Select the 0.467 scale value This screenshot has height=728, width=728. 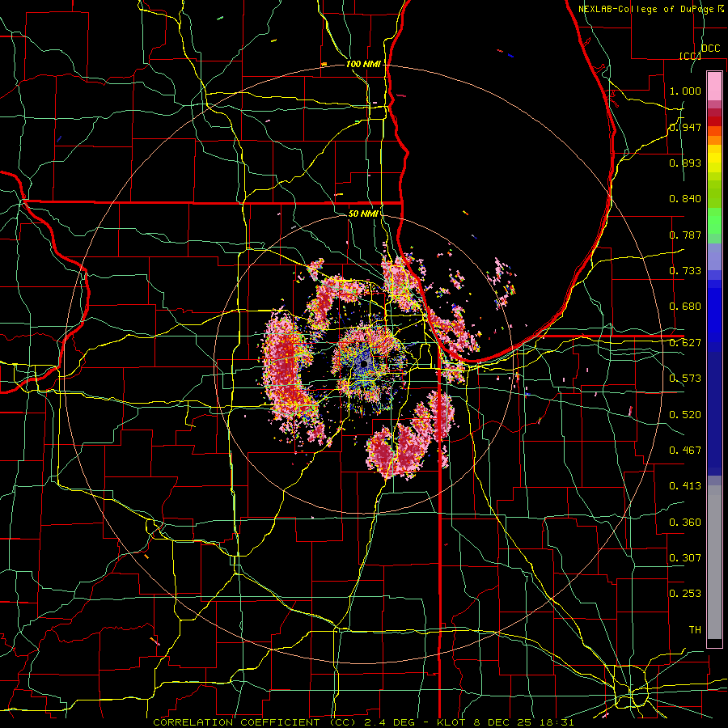click(685, 451)
